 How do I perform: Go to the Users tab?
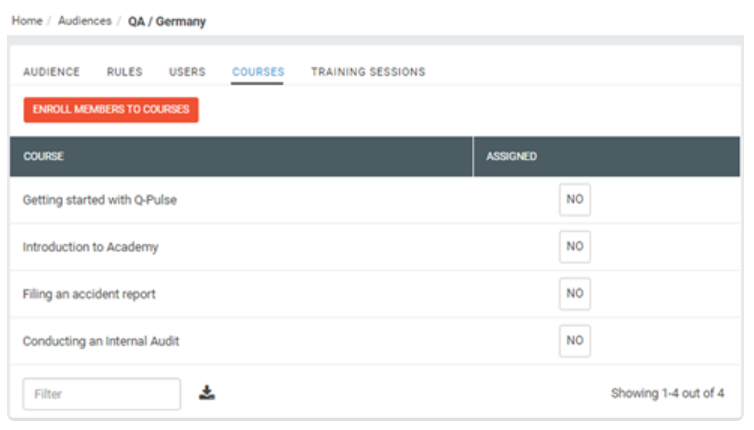tap(187, 72)
